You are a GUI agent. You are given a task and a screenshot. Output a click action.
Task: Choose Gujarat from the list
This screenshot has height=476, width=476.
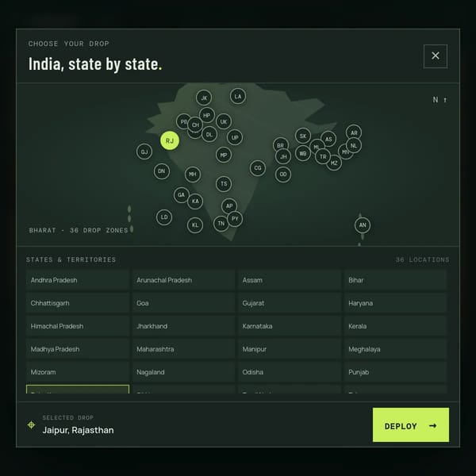click(290, 303)
